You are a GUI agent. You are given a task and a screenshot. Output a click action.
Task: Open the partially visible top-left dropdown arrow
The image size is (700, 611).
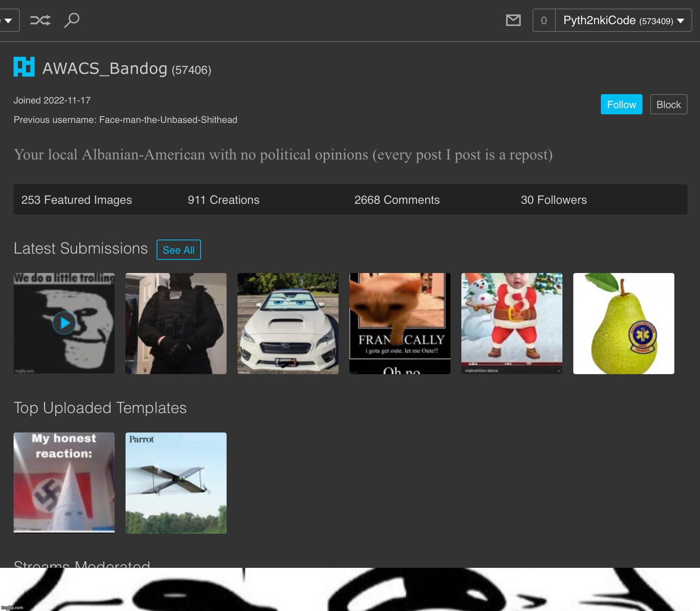click(8, 21)
